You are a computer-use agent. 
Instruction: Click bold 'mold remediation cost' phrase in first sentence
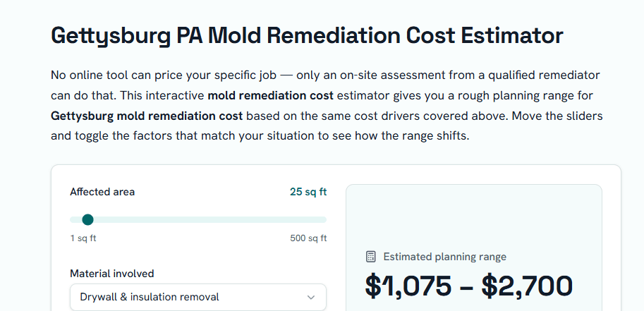tap(270, 96)
